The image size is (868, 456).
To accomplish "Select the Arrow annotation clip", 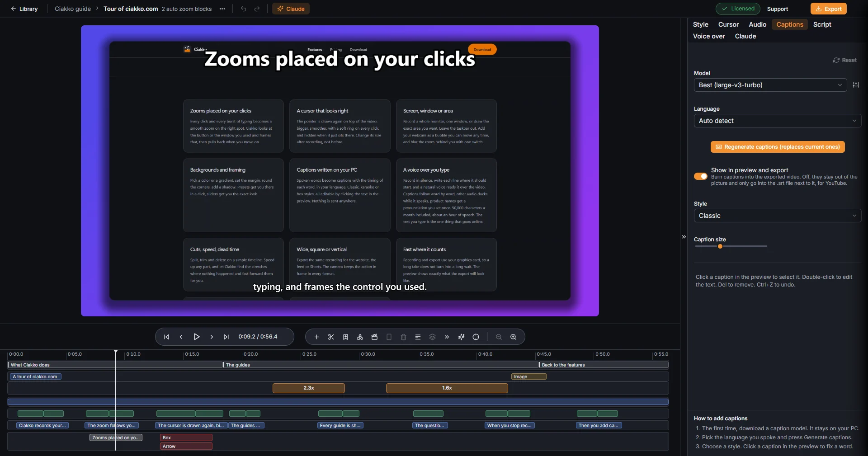I will click(x=186, y=446).
